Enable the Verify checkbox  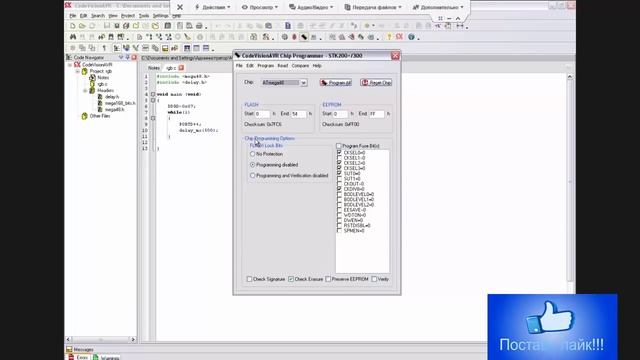coord(374,279)
